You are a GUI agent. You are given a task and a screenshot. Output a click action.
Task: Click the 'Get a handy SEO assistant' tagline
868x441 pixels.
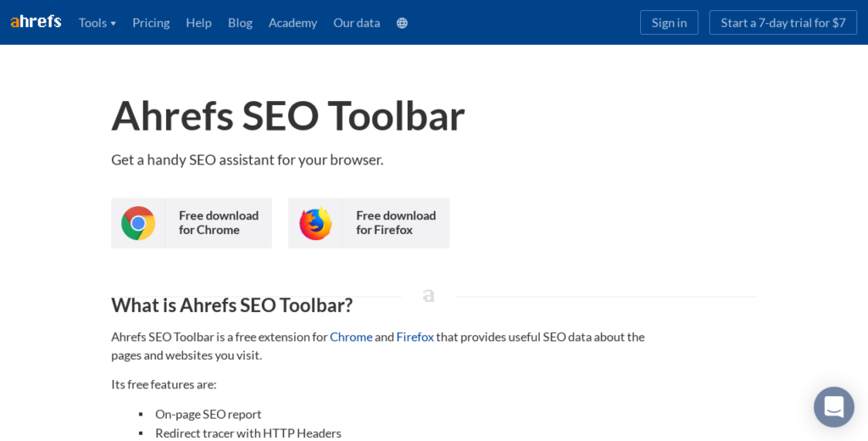248,160
